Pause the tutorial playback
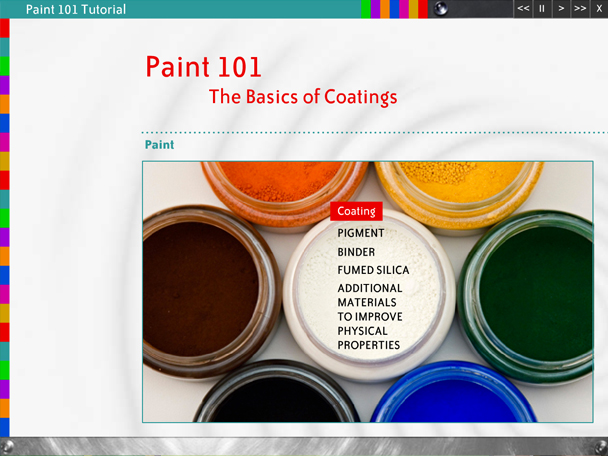This screenshot has width=608, height=456. point(542,9)
